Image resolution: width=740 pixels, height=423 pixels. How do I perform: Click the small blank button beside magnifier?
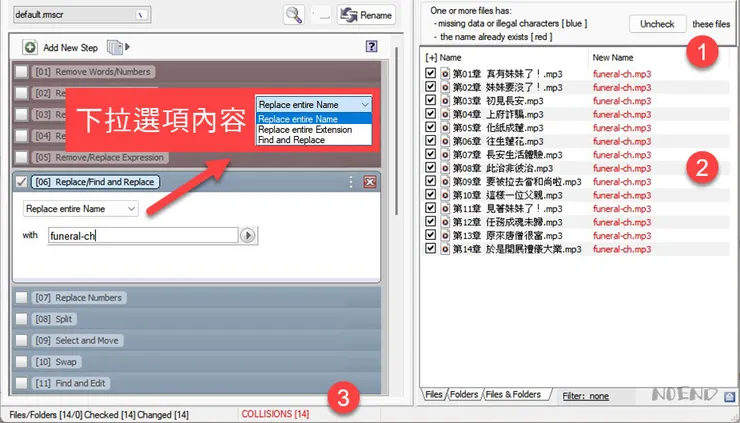point(321,15)
